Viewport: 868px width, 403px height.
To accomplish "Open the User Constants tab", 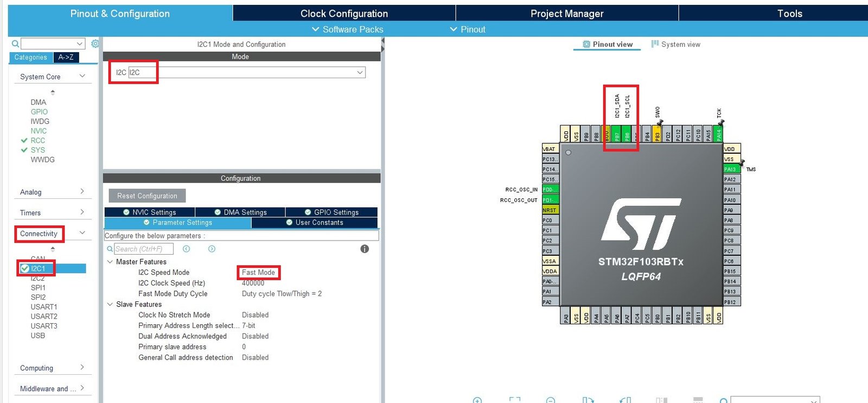I will point(315,223).
